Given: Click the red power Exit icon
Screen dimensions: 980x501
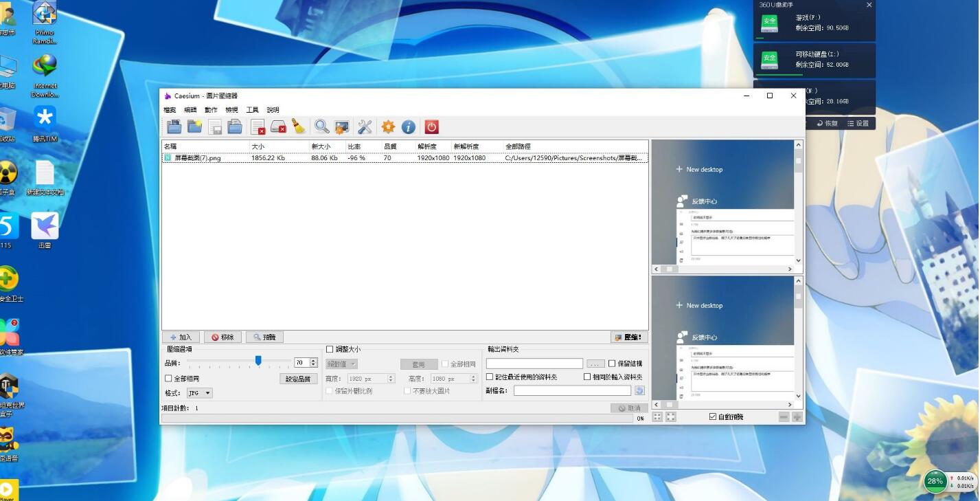Looking at the screenshot, I should pos(431,126).
